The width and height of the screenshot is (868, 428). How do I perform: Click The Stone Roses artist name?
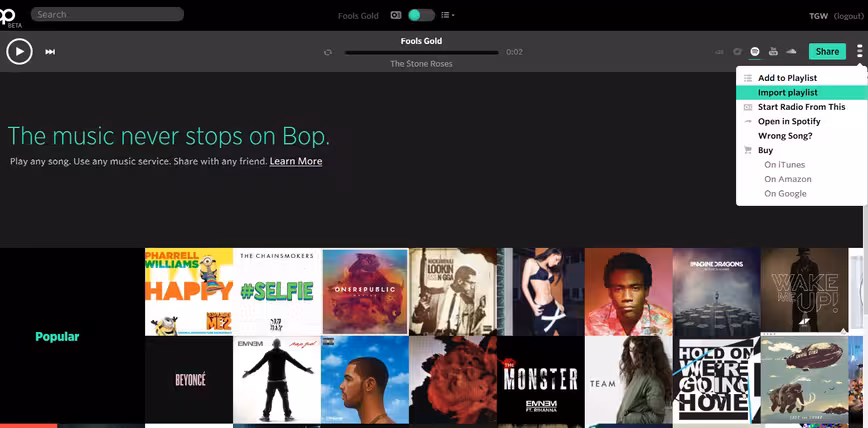(x=421, y=64)
